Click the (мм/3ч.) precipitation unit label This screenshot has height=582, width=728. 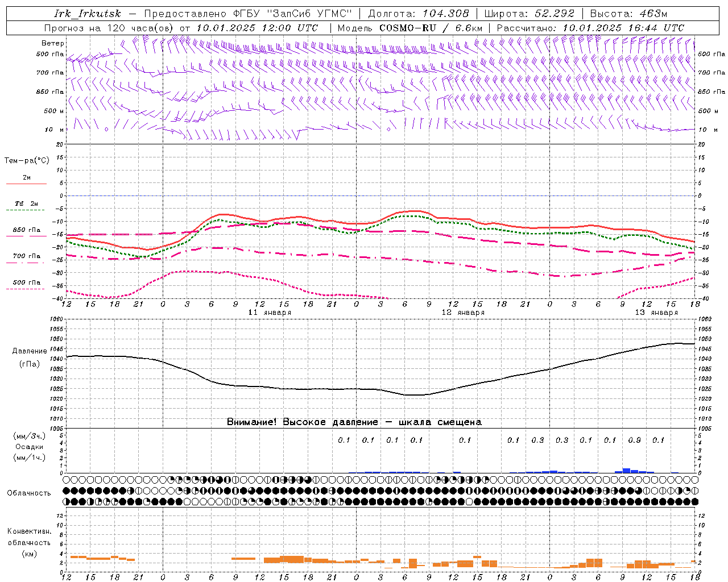tap(29, 436)
